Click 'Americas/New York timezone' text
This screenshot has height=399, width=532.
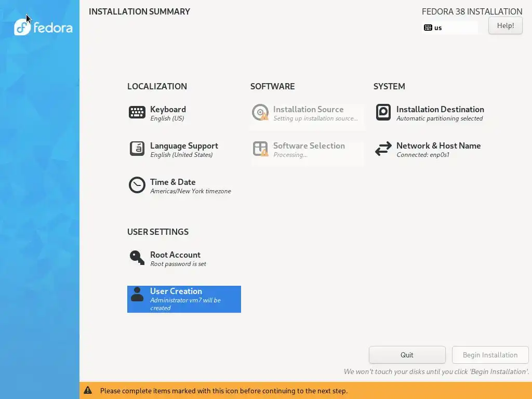[x=190, y=191]
